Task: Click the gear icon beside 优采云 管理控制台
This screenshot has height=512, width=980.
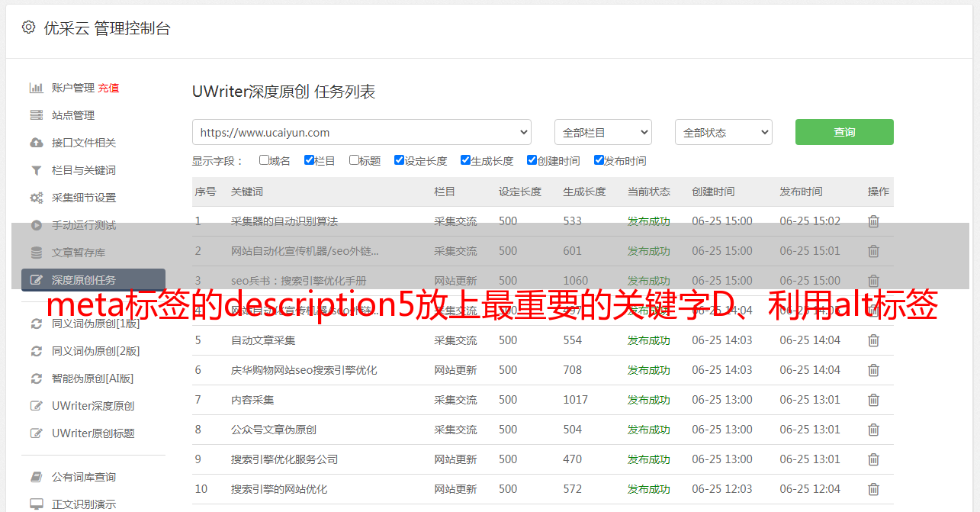Action: [28, 27]
